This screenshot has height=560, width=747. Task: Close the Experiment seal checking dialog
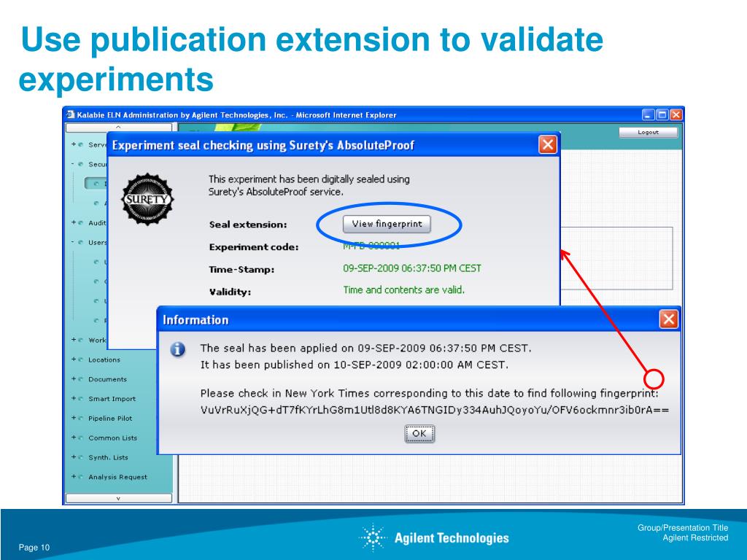548,144
